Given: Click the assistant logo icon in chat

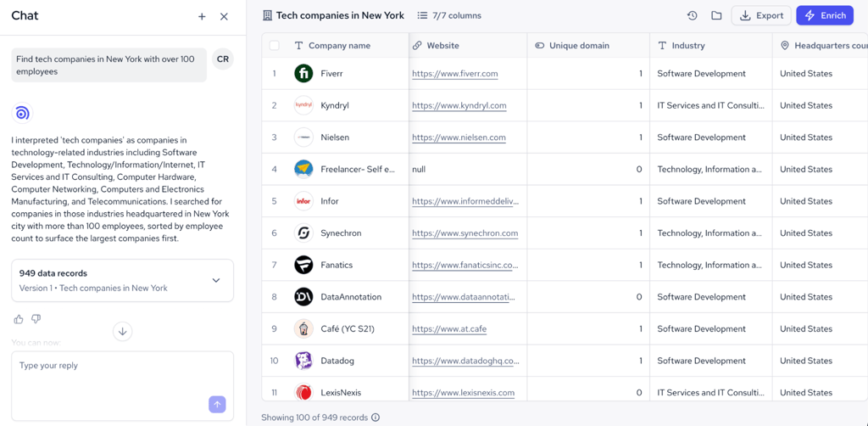Looking at the screenshot, I should point(22,114).
